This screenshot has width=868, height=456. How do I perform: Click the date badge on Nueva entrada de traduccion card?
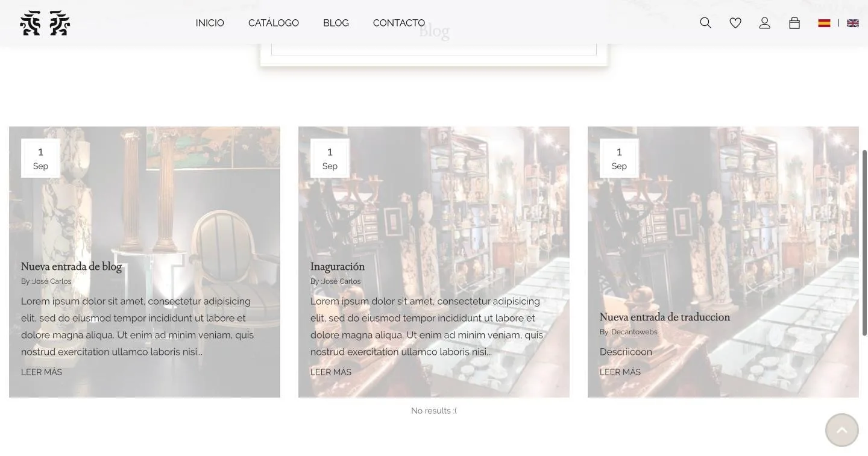coord(619,158)
